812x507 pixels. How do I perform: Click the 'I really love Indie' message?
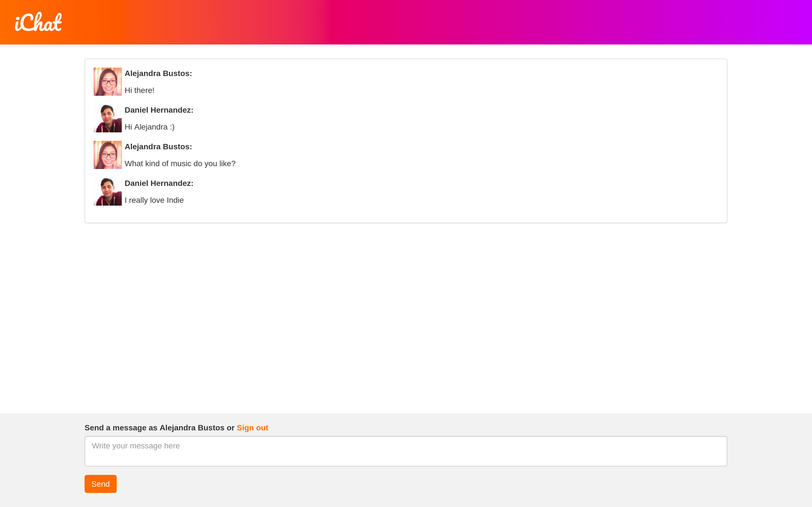(x=154, y=200)
